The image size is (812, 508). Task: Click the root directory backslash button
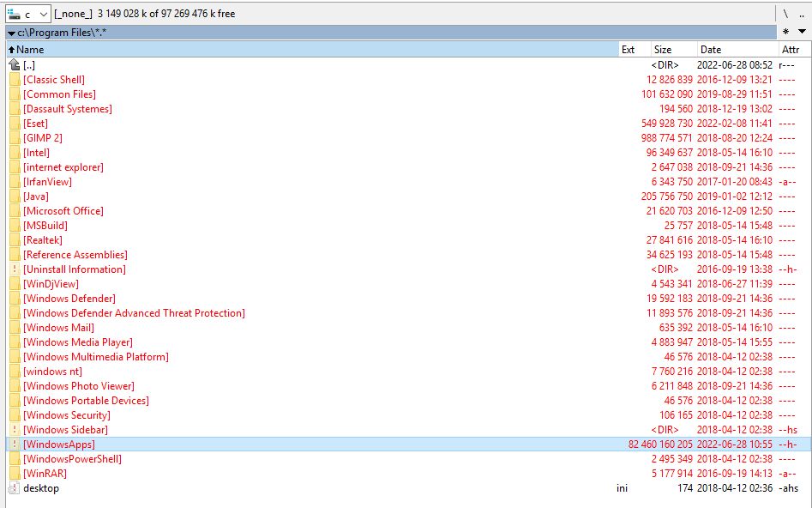[x=785, y=14]
